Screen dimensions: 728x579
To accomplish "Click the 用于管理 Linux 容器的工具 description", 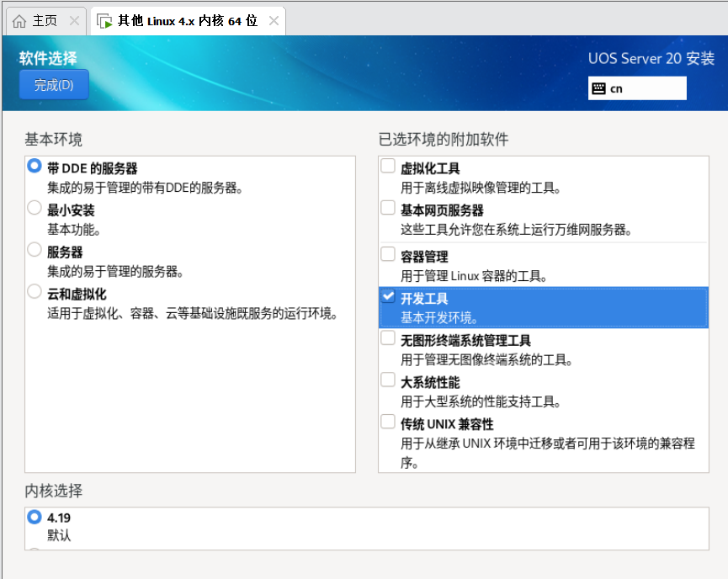I will (474, 276).
